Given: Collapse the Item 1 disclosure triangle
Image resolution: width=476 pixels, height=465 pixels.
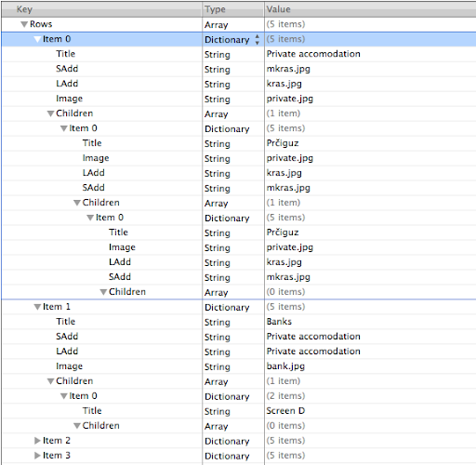Looking at the screenshot, I should [x=37, y=307].
